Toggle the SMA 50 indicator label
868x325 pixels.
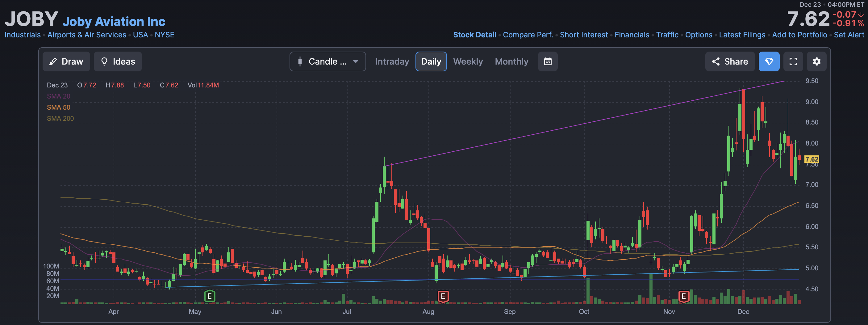58,107
